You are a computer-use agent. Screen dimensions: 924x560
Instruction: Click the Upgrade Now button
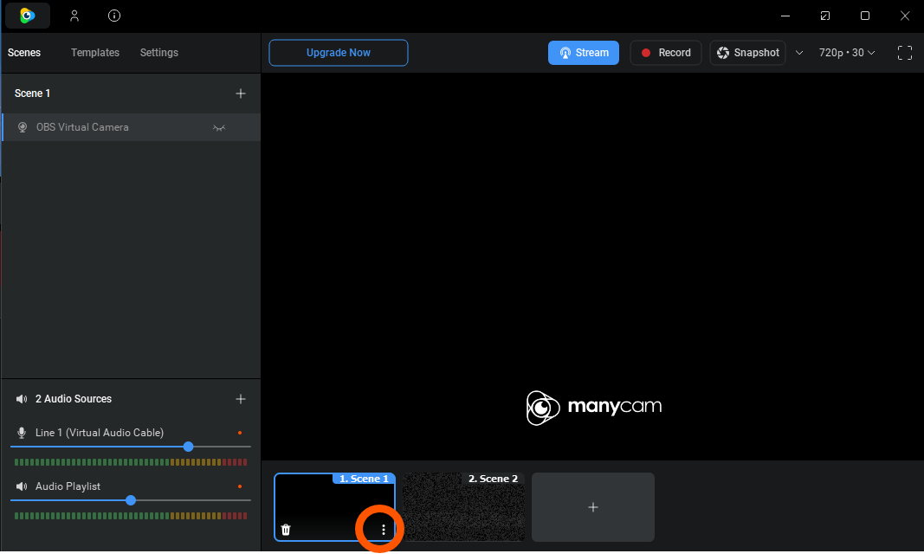(x=339, y=53)
